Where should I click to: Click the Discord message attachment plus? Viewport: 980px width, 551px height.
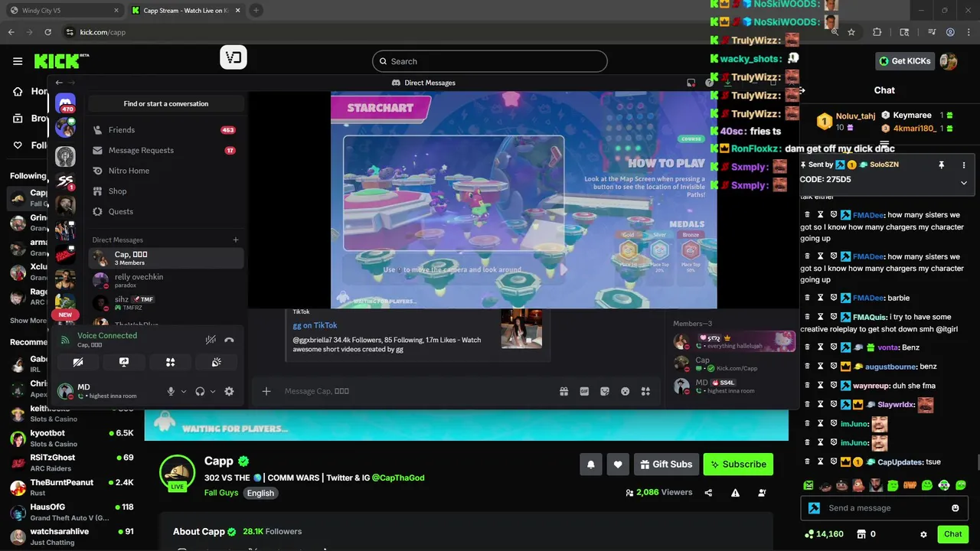(x=266, y=391)
